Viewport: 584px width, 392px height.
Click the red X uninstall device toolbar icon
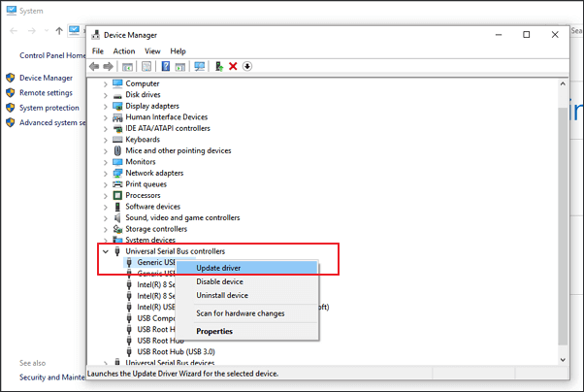pos(234,66)
